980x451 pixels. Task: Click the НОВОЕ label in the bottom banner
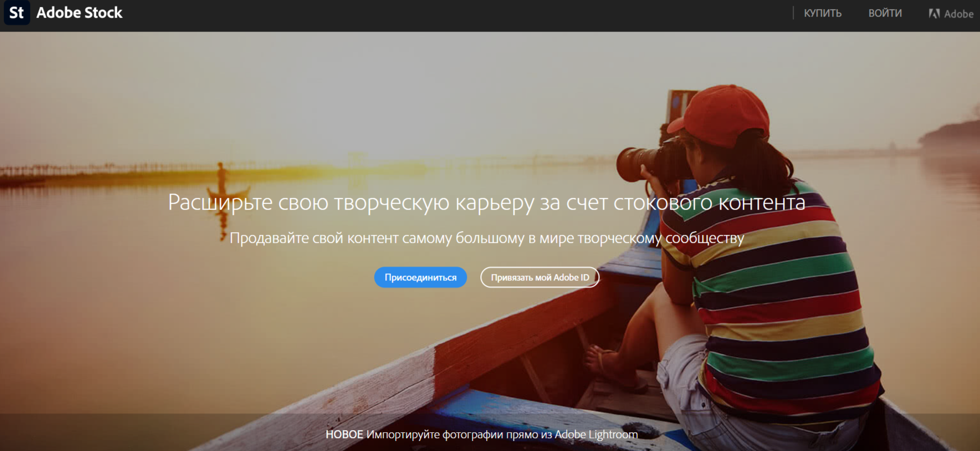tap(344, 434)
